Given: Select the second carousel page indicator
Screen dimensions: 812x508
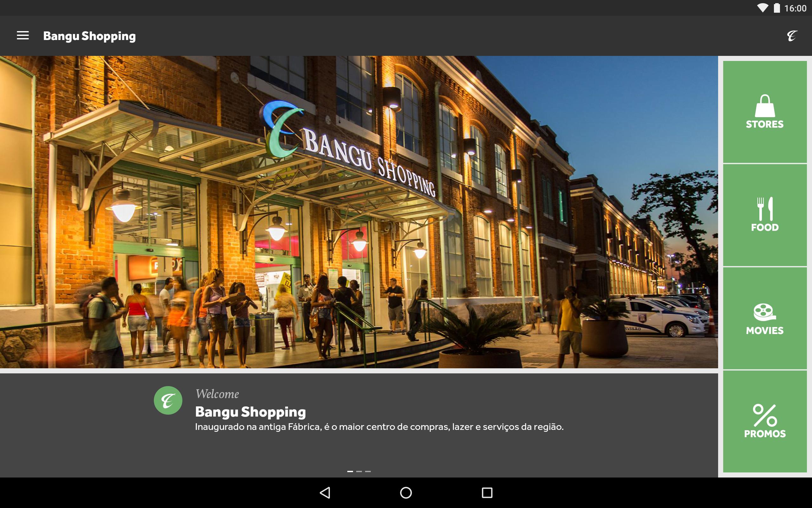Looking at the screenshot, I should [359, 471].
